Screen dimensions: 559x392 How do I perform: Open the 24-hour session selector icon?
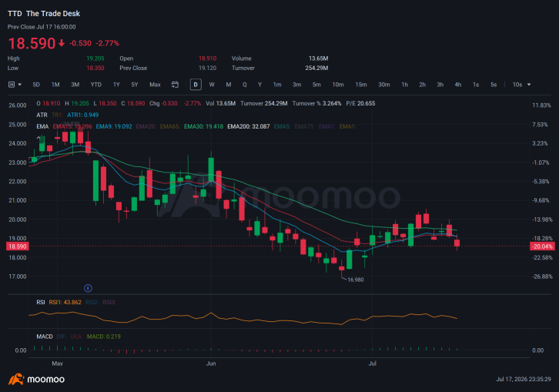12,85
